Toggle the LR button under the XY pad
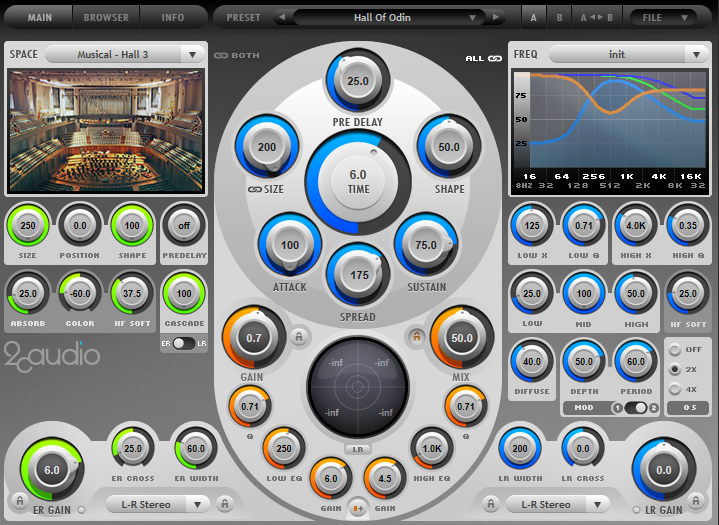The height and width of the screenshot is (525, 719). click(358, 449)
